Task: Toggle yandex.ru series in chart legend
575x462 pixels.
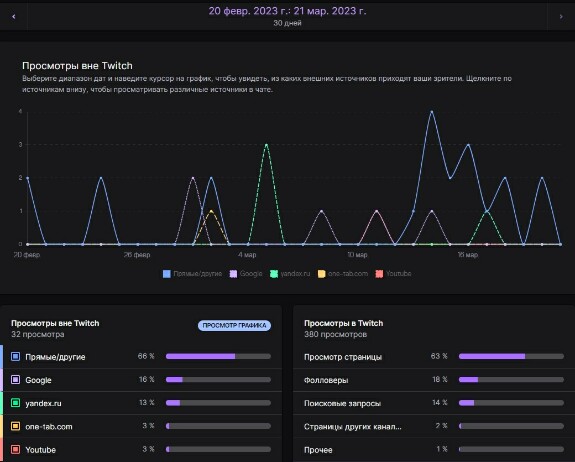Action: click(x=290, y=274)
